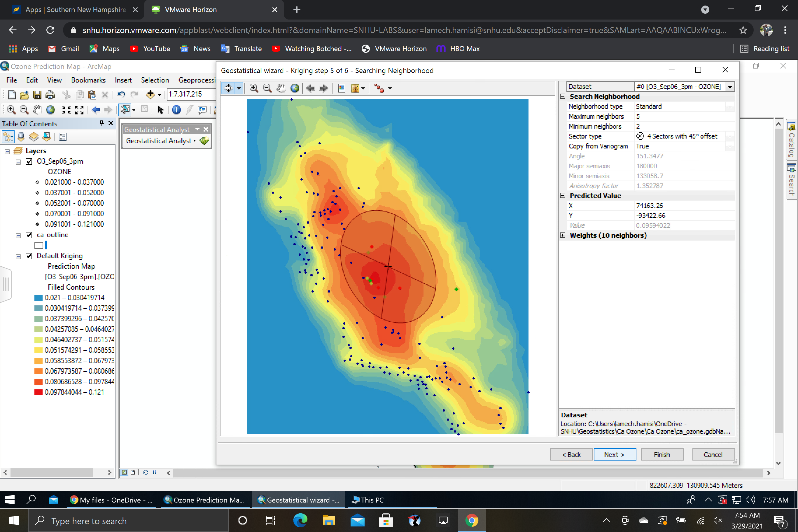Viewport: 798px width, 532px height.
Task: Open the Dataset dropdown in wizard
Action: [730, 87]
